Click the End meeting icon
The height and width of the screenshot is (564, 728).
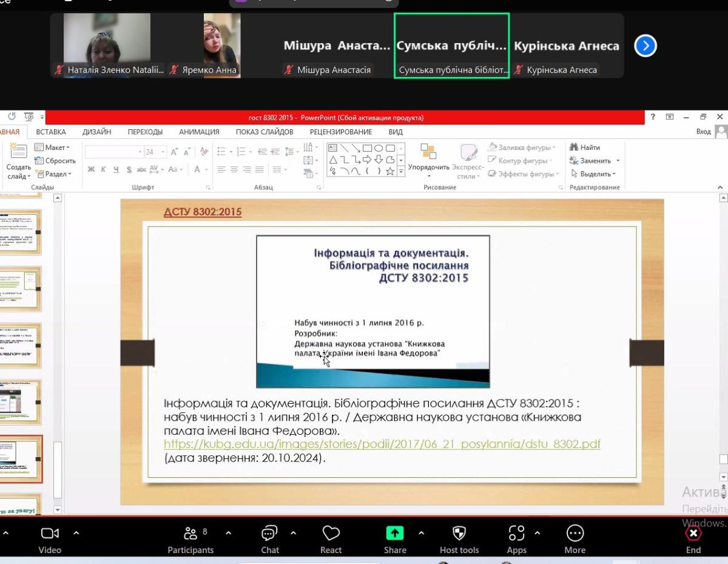693,534
